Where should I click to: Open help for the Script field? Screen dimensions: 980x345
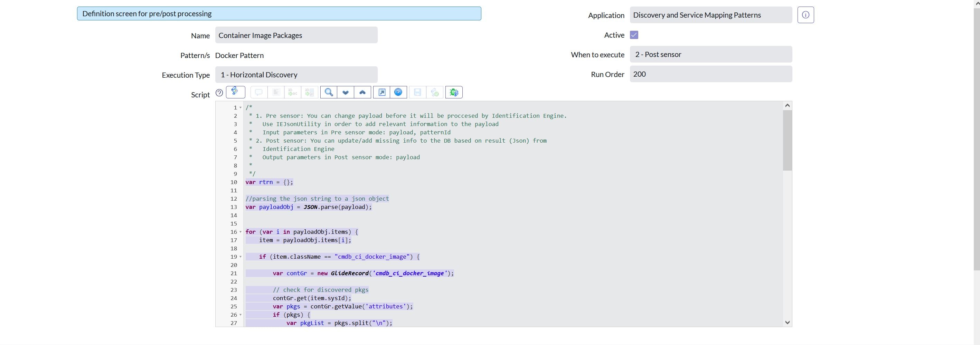[219, 93]
